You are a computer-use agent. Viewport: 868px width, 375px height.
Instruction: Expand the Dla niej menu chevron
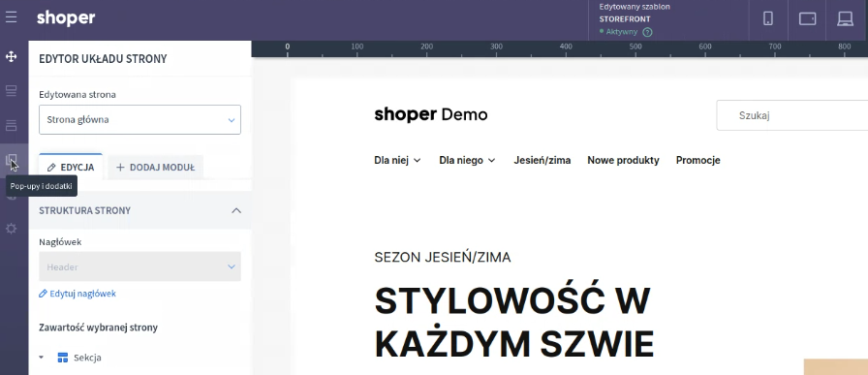click(418, 161)
